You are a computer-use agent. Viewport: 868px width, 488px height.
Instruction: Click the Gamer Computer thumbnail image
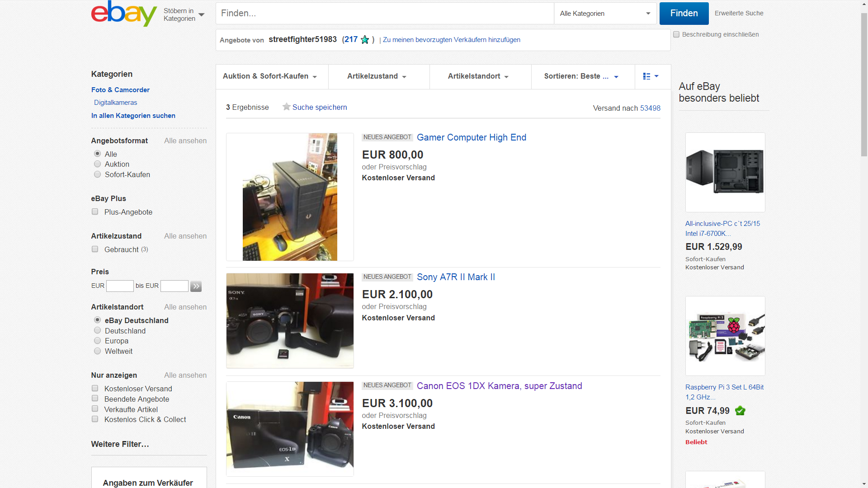290,197
